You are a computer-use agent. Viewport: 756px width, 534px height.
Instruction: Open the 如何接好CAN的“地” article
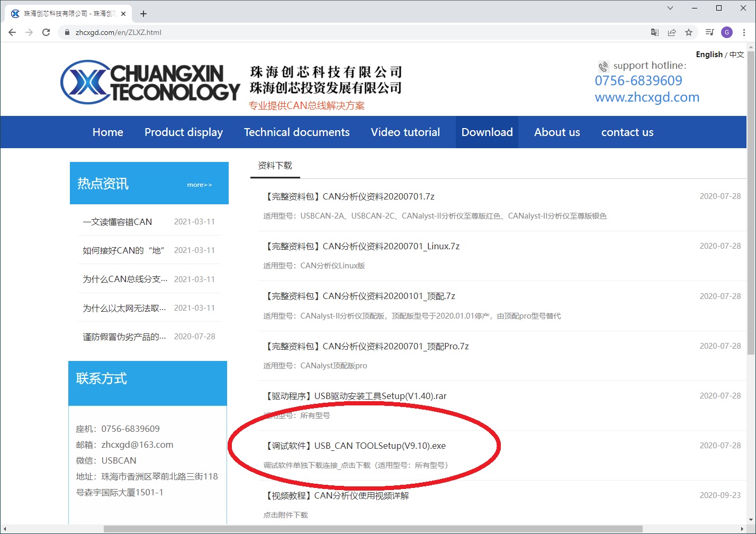tap(124, 250)
